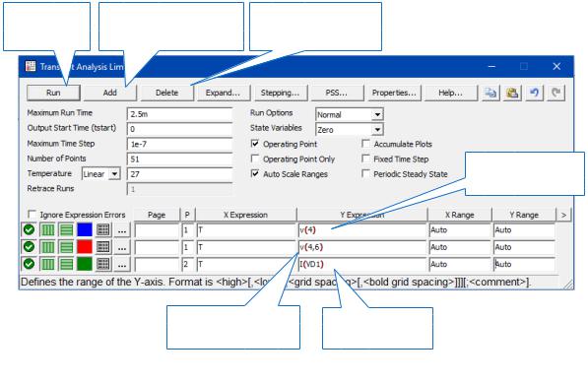Click X-axis log/linear icon in v(4) row

47,229
